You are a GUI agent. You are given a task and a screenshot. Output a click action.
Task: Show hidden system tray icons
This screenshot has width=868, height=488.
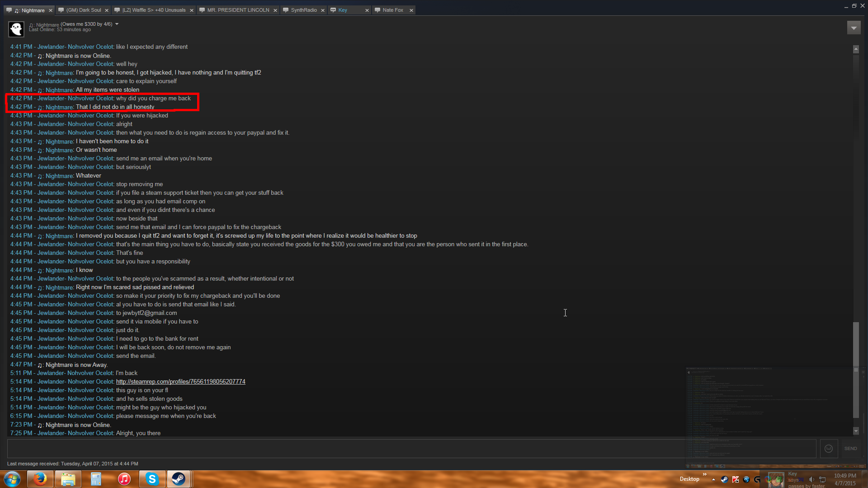(713, 479)
